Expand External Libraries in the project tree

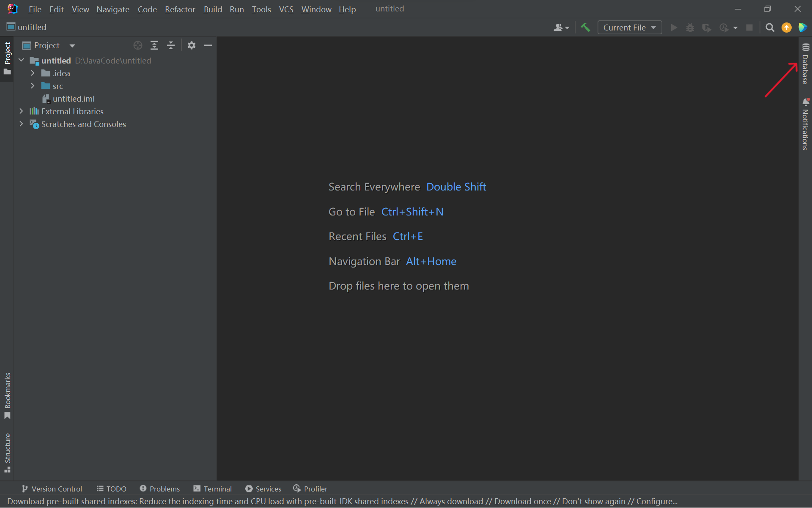(x=21, y=111)
